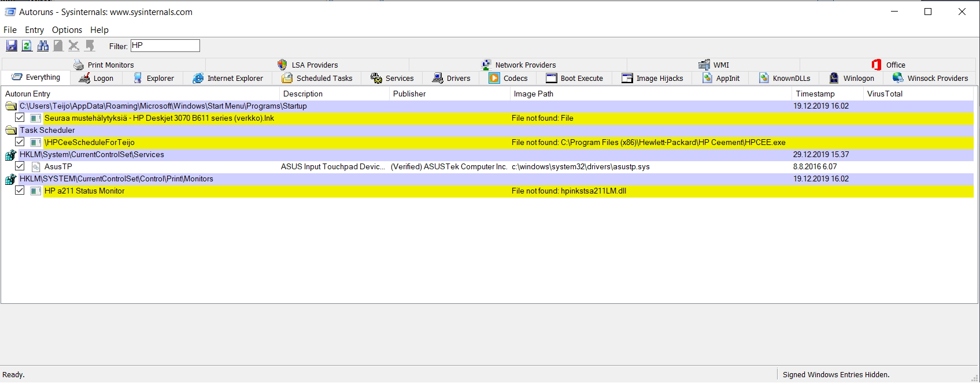The image size is (980, 383).
Task: Select the HKLM Print Monitors registry row
Action: pyautogui.click(x=488, y=179)
